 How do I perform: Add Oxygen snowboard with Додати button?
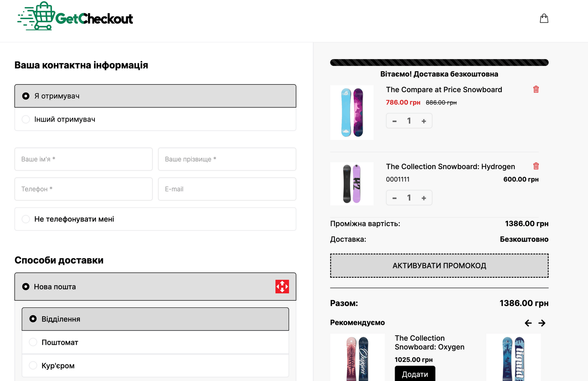point(415,374)
